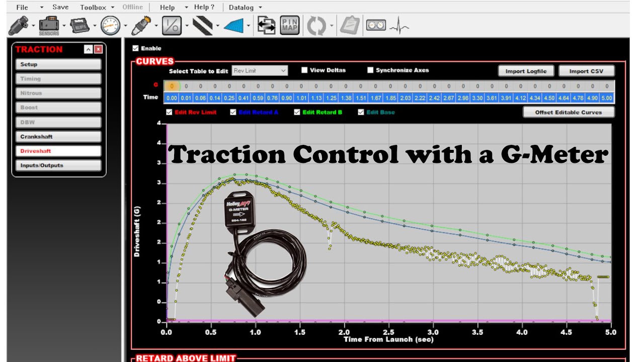The image size is (644, 362).
Task: Close the Traction side panel
Action: (98, 49)
